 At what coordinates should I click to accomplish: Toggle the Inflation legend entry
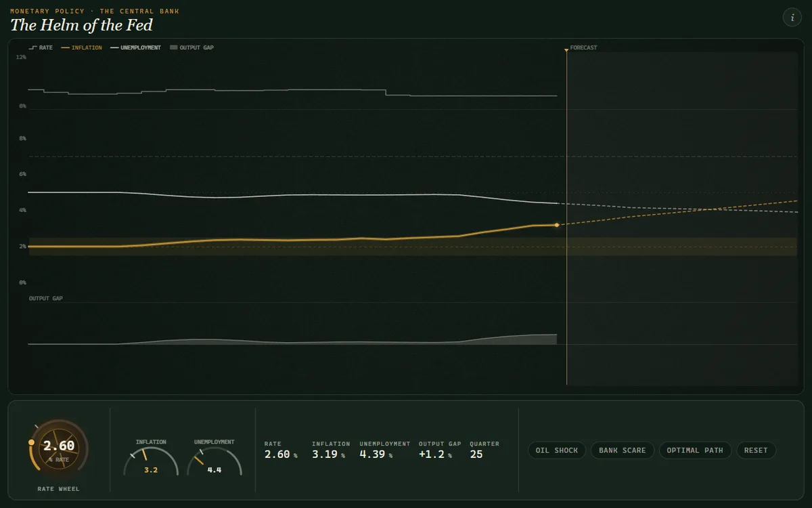pos(81,48)
